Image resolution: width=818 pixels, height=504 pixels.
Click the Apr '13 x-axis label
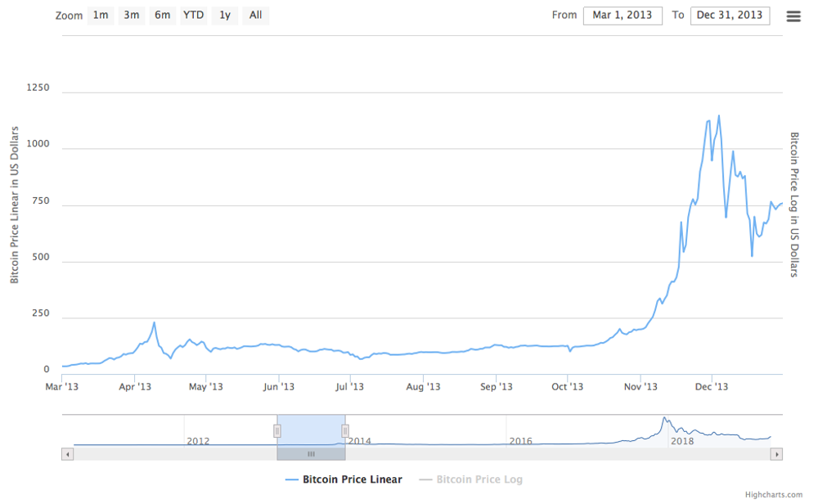(x=135, y=387)
